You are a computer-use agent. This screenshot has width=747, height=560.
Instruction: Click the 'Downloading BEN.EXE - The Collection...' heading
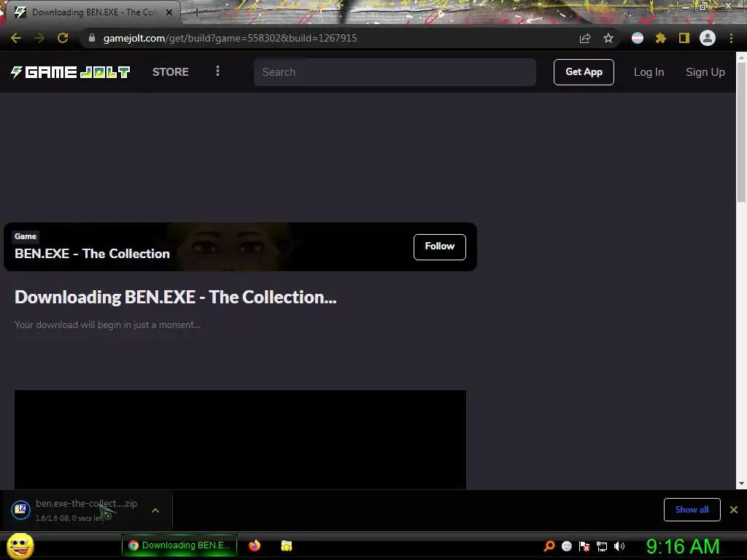pos(175,297)
